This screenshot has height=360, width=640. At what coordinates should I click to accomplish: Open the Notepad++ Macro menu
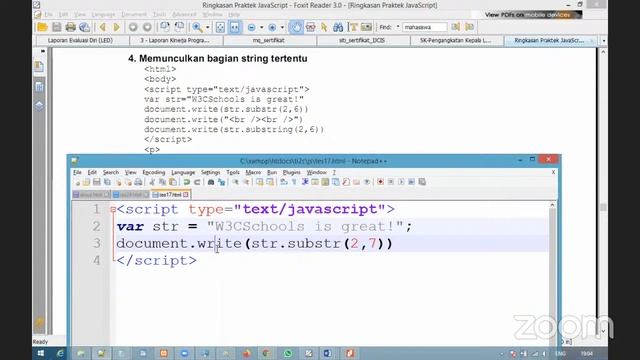point(253,172)
